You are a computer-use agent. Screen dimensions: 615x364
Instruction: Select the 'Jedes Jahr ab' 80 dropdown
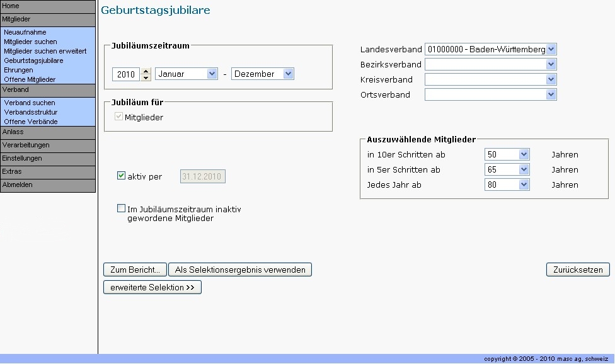click(x=507, y=185)
